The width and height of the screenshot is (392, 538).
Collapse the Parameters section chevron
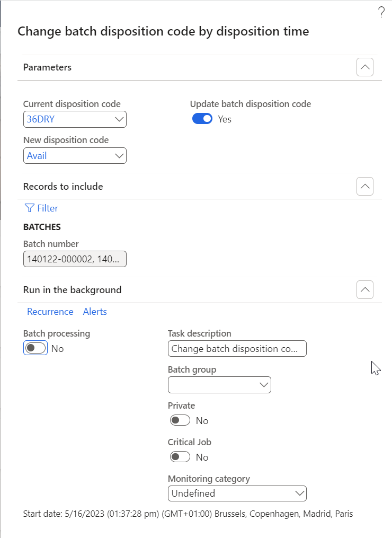tap(364, 67)
